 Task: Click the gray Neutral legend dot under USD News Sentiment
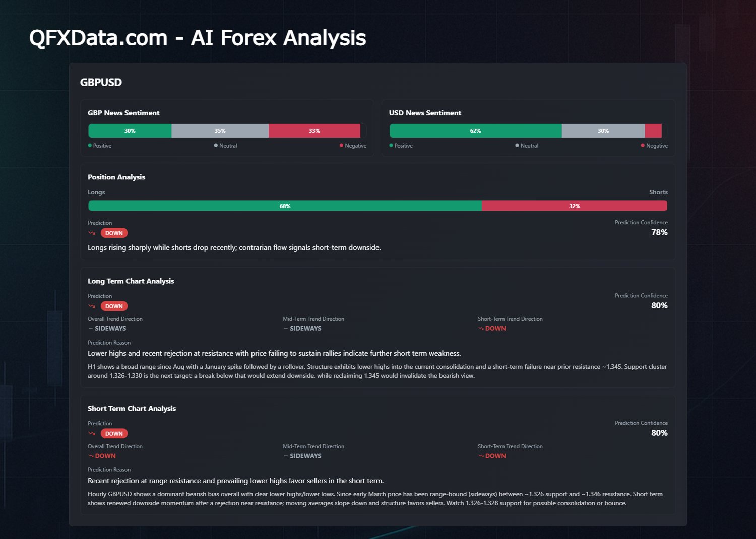click(517, 146)
